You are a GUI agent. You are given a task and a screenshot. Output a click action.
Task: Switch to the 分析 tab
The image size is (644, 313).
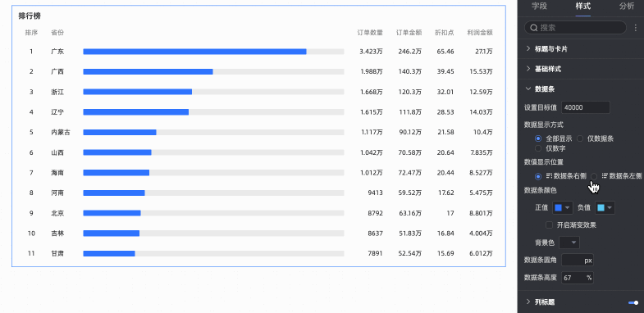[x=627, y=7]
